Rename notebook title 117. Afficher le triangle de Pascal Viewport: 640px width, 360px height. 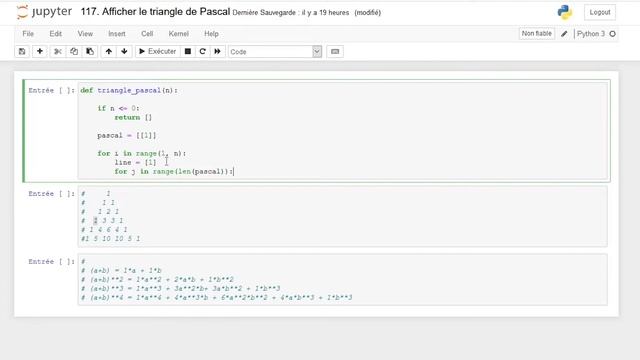(155, 12)
